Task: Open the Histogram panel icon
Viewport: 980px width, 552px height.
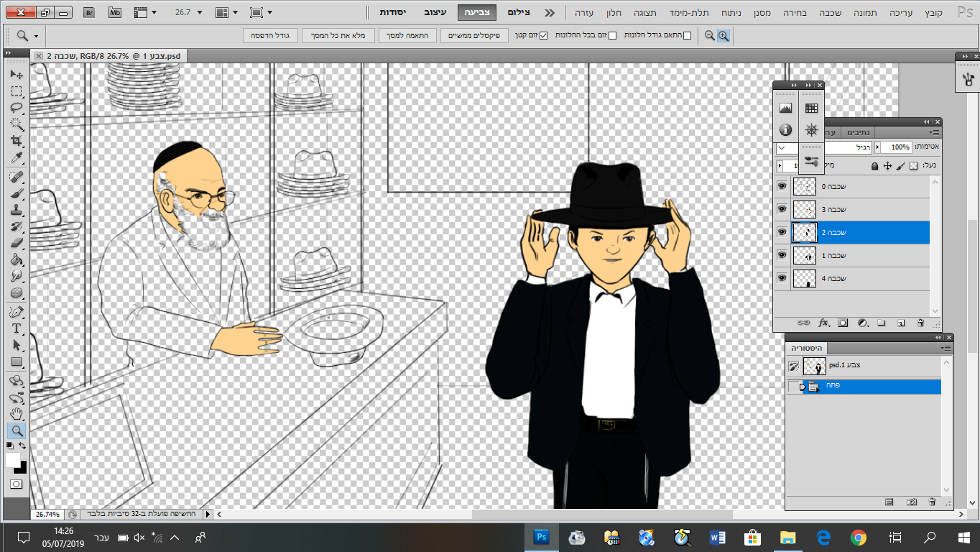Action: pyautogui.click(x=785, y=109)
